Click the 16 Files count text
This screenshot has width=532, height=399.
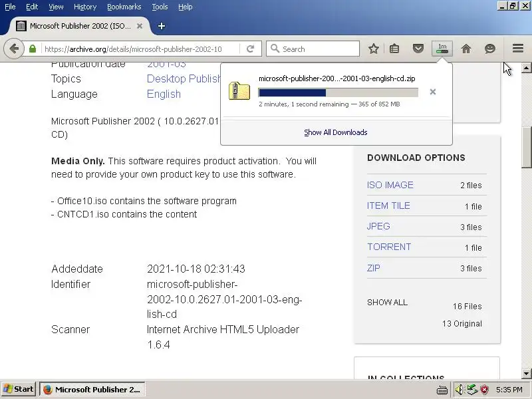click(x=467, y=307)
